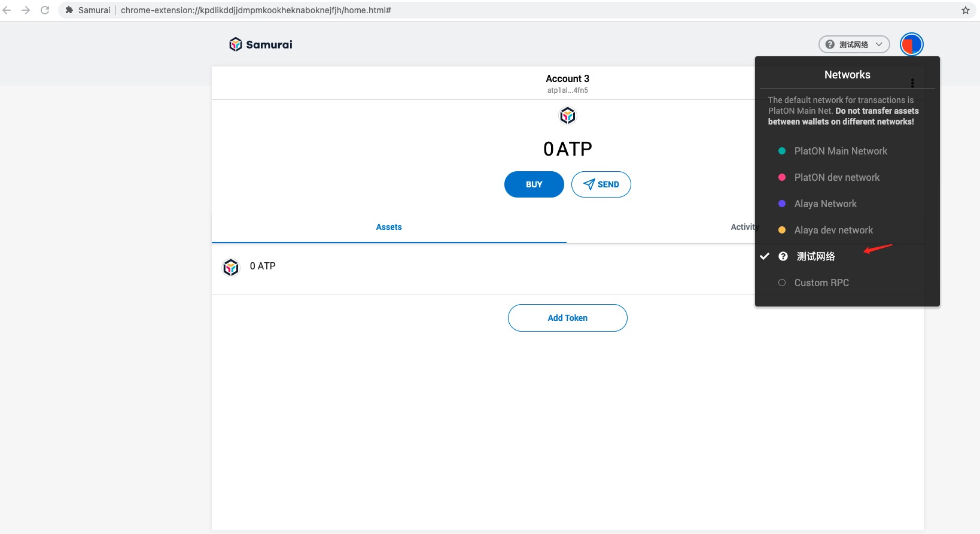This screenshot has height=534, width=980.
Task: Open the account avatar menu
Action: pos(911,44)
